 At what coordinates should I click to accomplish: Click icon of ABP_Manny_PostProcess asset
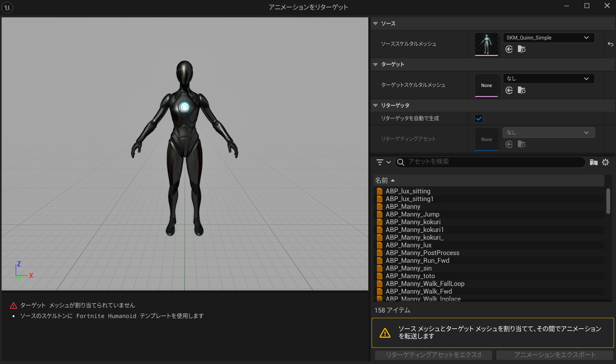(380, 253)
